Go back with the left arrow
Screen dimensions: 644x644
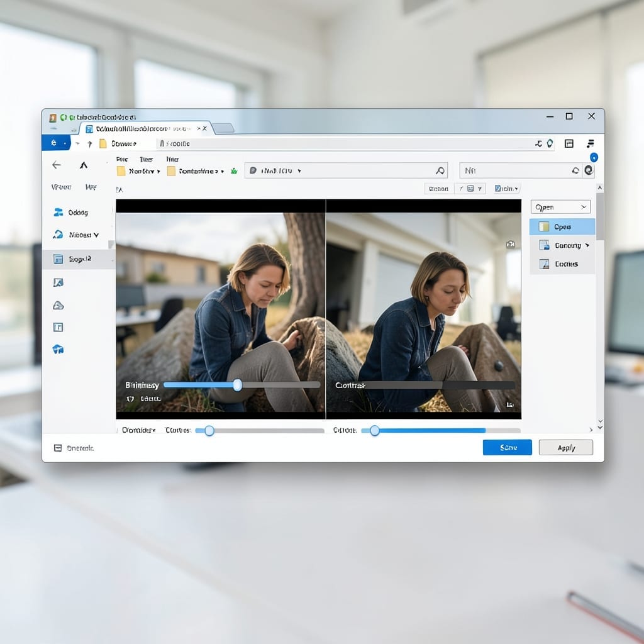pyautogui.click(x=57, y=165)
